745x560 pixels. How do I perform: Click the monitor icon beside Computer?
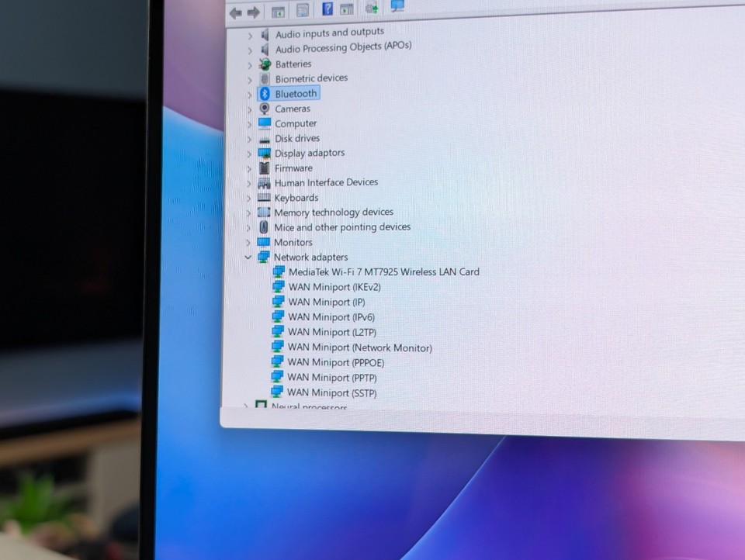point(265,123)
